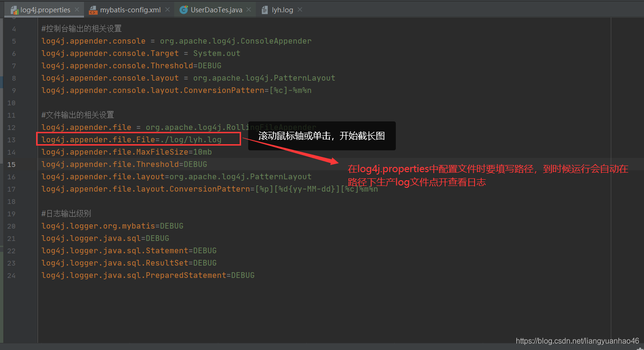This screenshot has height=350, width=644.
Task: Click the line log4j.appender.console.Threshold=DEBUG
Action: tap(131, 66)
